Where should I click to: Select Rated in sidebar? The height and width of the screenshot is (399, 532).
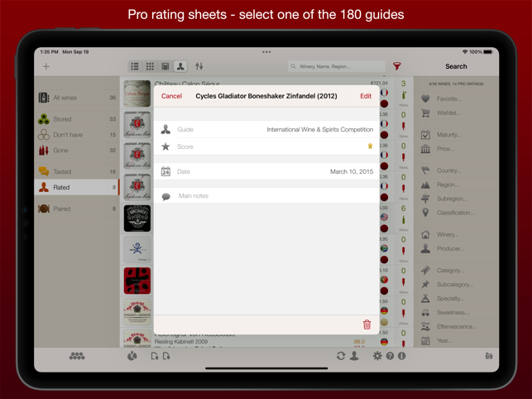(x=77, y=187)
